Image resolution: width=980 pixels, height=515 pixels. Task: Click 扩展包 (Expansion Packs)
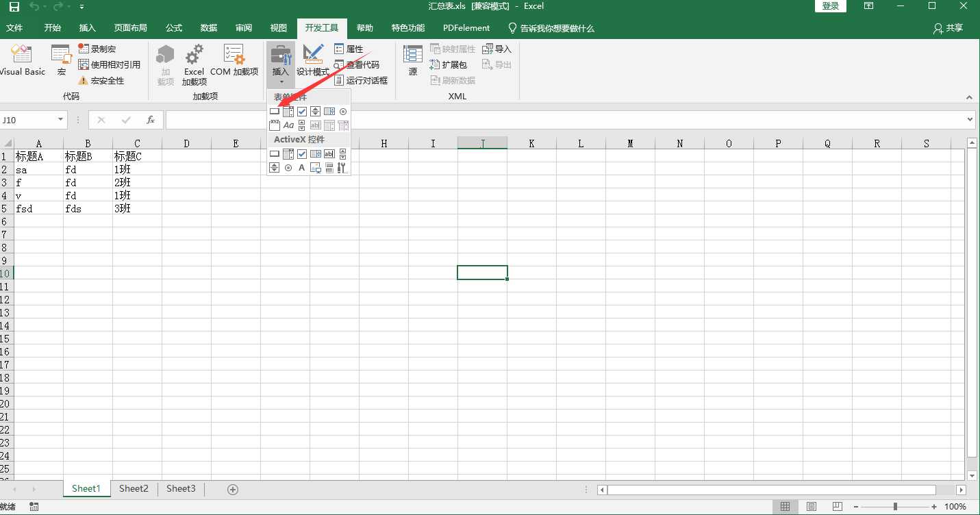point(449,65)
